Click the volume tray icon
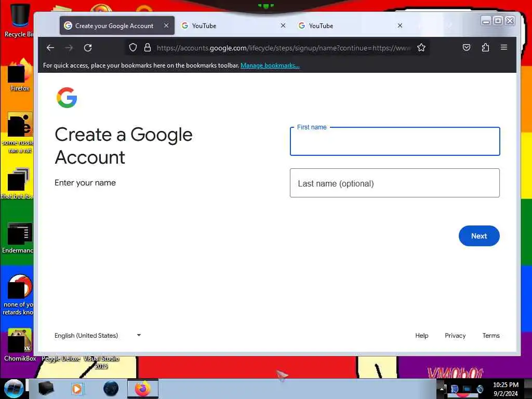 (480, 389)
